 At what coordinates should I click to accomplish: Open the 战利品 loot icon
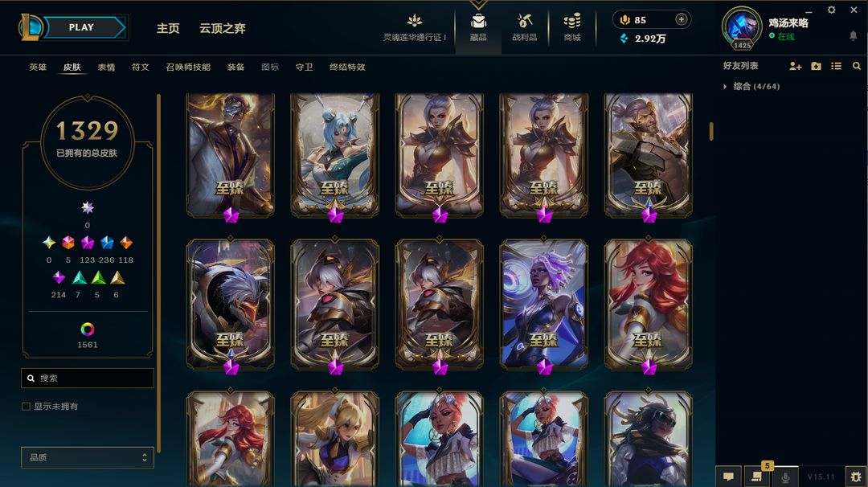point(524,23)
